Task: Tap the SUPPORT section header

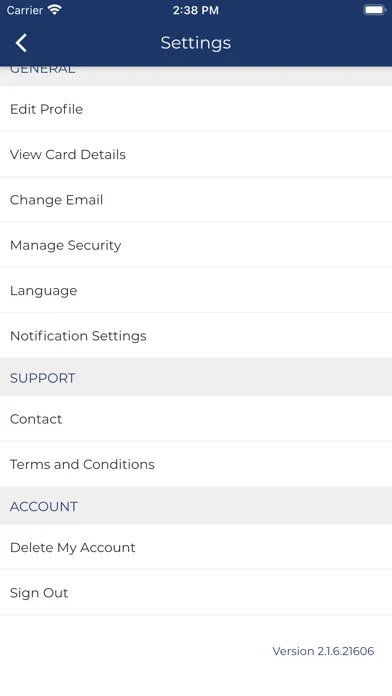Action: click(196, 378)
